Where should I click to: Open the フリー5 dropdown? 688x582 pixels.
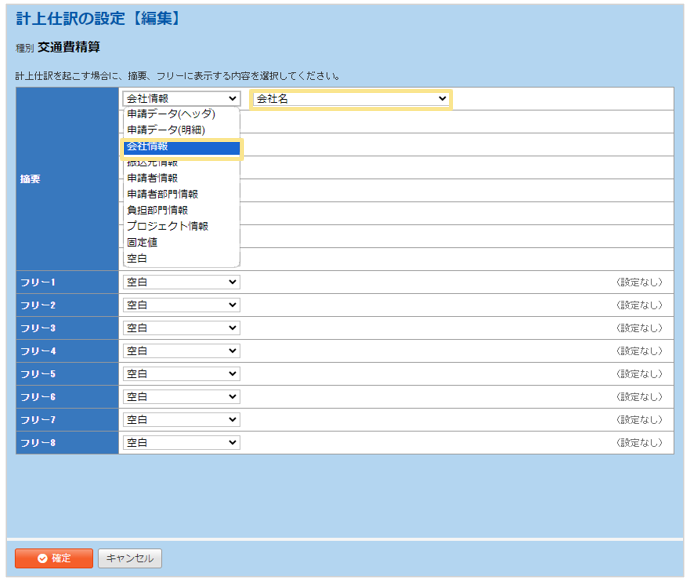(x=181, y=374)
